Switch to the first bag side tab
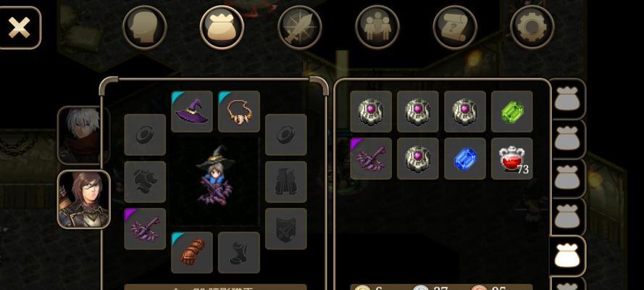 pyautogui.click(x=567, y=99)
